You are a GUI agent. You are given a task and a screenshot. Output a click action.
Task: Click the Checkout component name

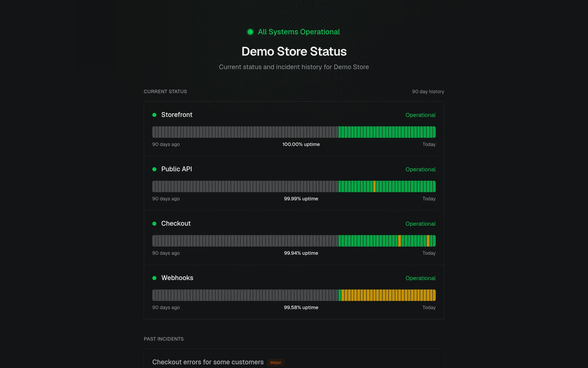(176, 224)
